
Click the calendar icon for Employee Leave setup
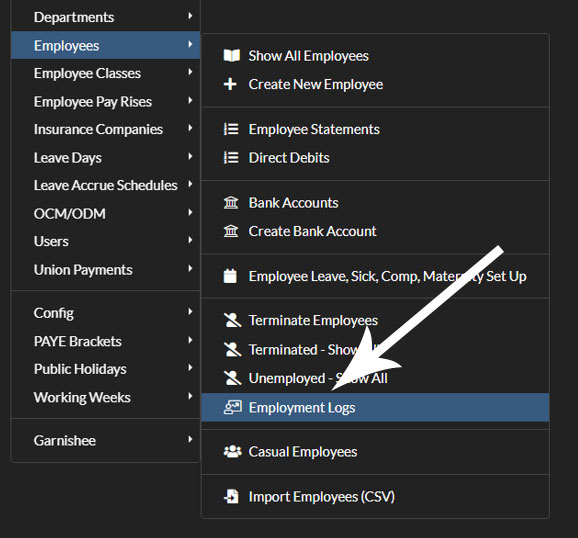pyautogui.click(x=230, y=276)
